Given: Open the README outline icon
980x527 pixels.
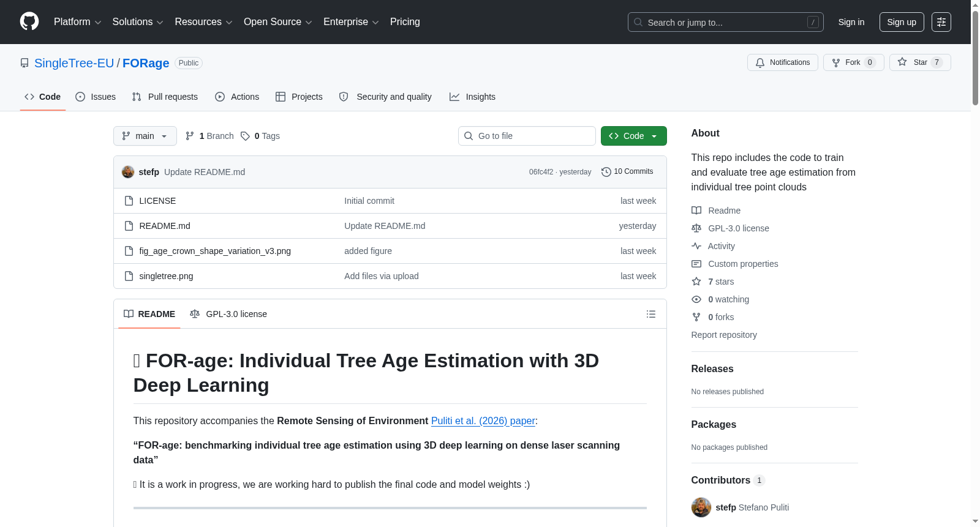Looking at the screenshot, I should pos(651,314).
